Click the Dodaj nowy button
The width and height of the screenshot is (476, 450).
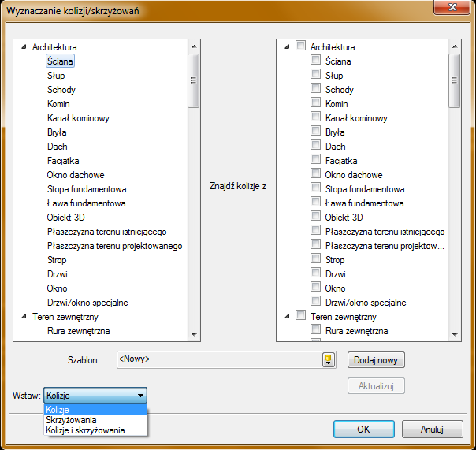pos(376,360)
